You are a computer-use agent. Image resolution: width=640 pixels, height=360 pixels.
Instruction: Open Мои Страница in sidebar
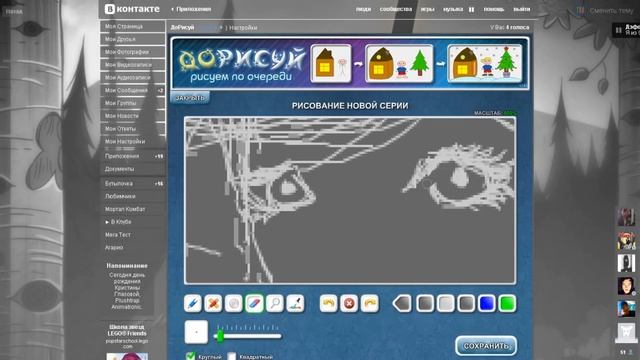coord(133,27)
